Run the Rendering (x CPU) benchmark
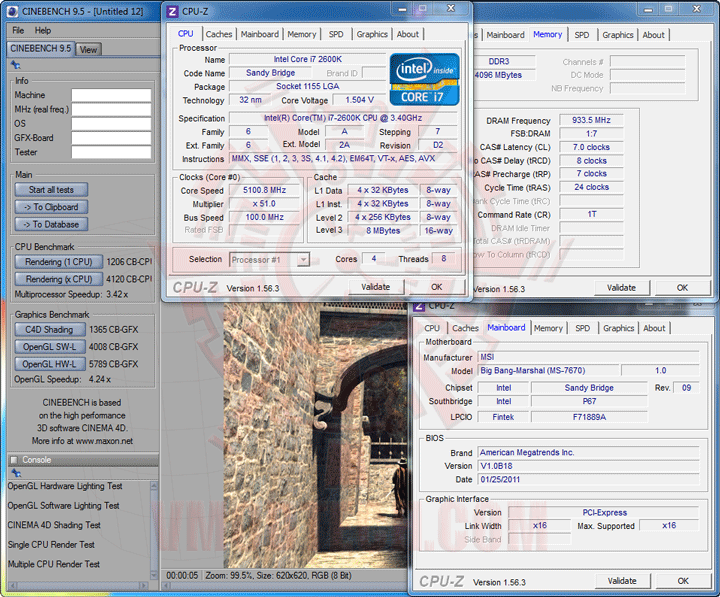The width and height of the screenshot is (720, 597). 58,279
